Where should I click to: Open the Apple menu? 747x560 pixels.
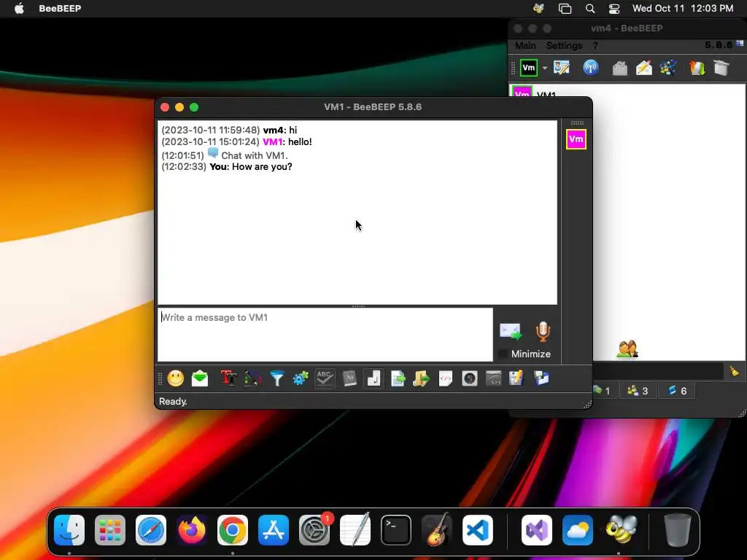click(19, 8)
